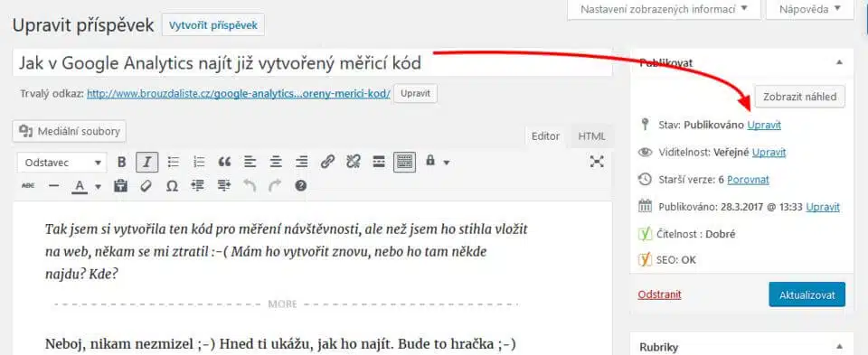The height and width of the screenshot is (355, 868).
Task: Toggle bold formatting in editor toolbar
Action: 122,162
